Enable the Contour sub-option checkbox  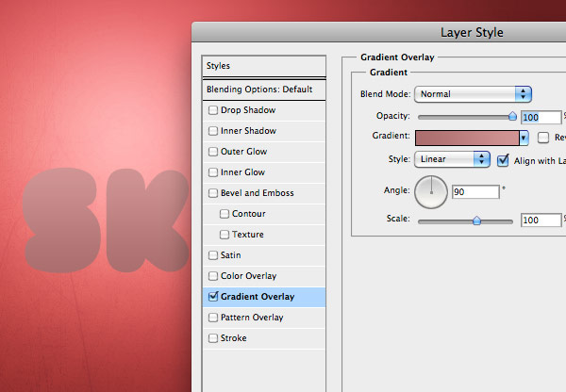(225, 214)
